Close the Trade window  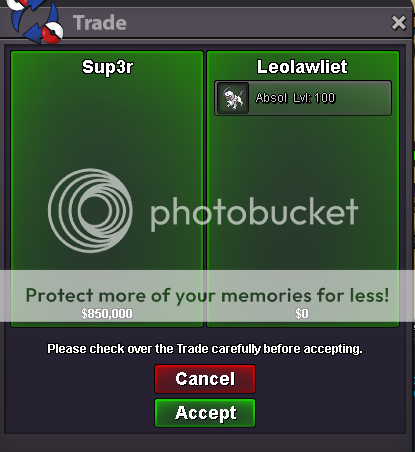399,23
